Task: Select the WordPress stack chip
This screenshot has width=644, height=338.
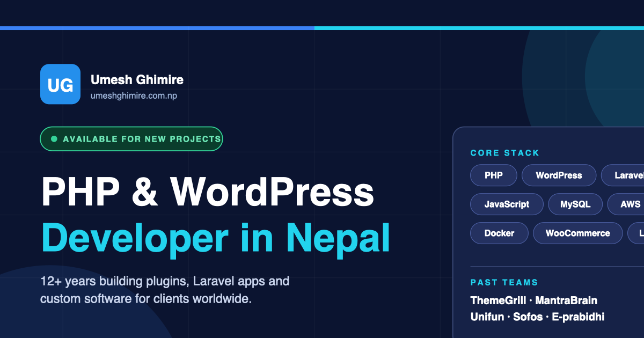Action: pos(559,175)
